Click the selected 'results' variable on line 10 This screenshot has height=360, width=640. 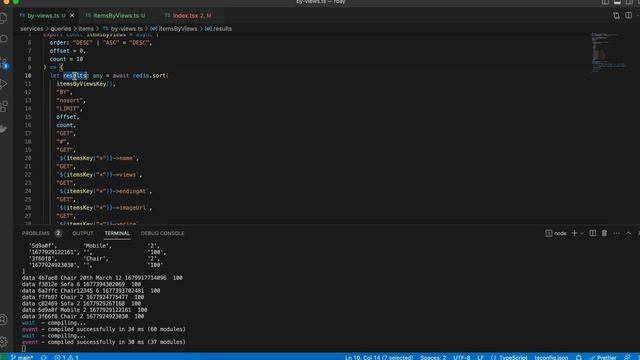[x=75, y=76]
